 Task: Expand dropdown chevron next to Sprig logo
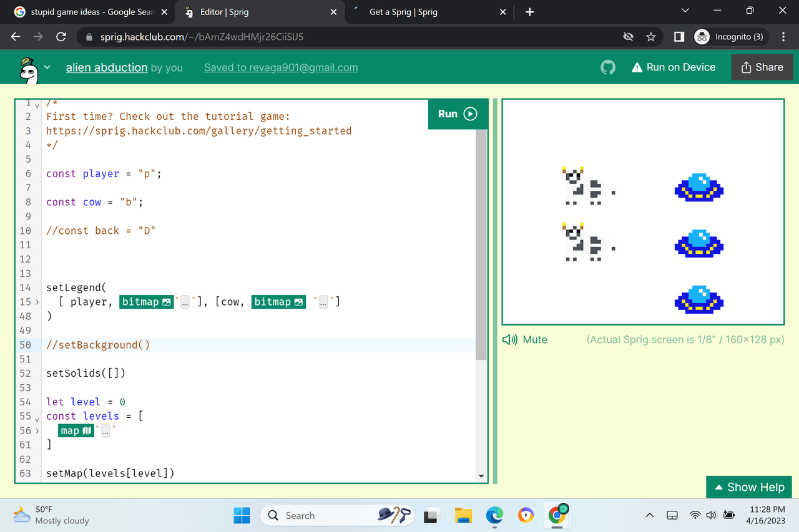(47, 67)
